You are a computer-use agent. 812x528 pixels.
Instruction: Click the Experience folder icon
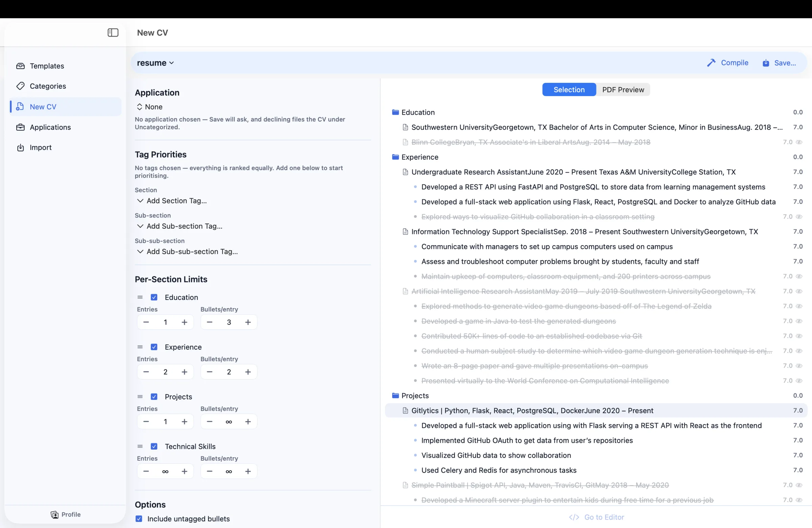[x=396, y=157]
